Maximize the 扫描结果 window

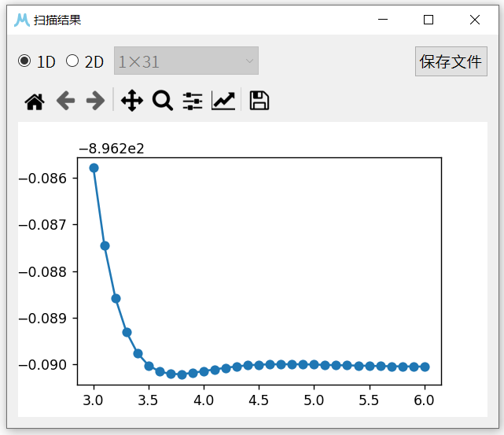click(x=429, y=20)
